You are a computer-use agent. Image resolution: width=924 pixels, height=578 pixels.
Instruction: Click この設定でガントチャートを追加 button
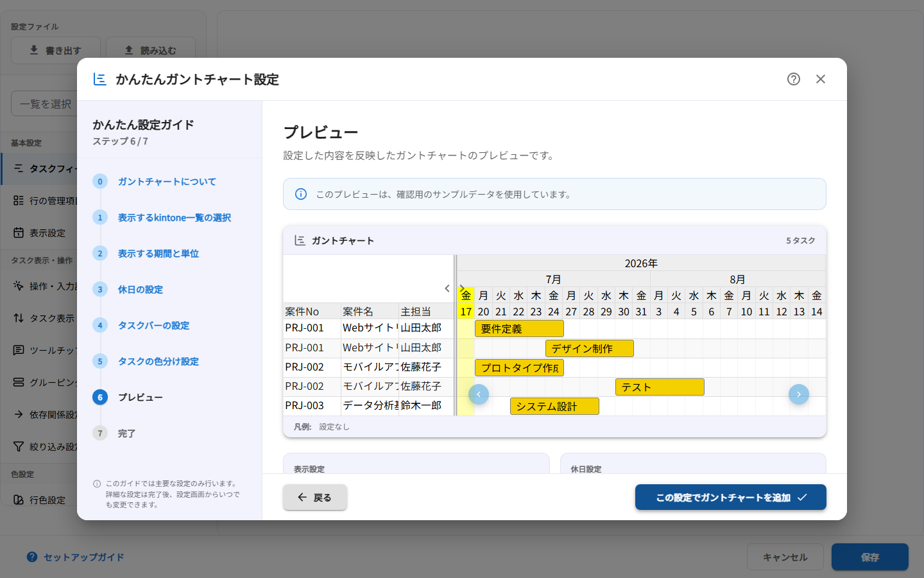click(731, 497)
